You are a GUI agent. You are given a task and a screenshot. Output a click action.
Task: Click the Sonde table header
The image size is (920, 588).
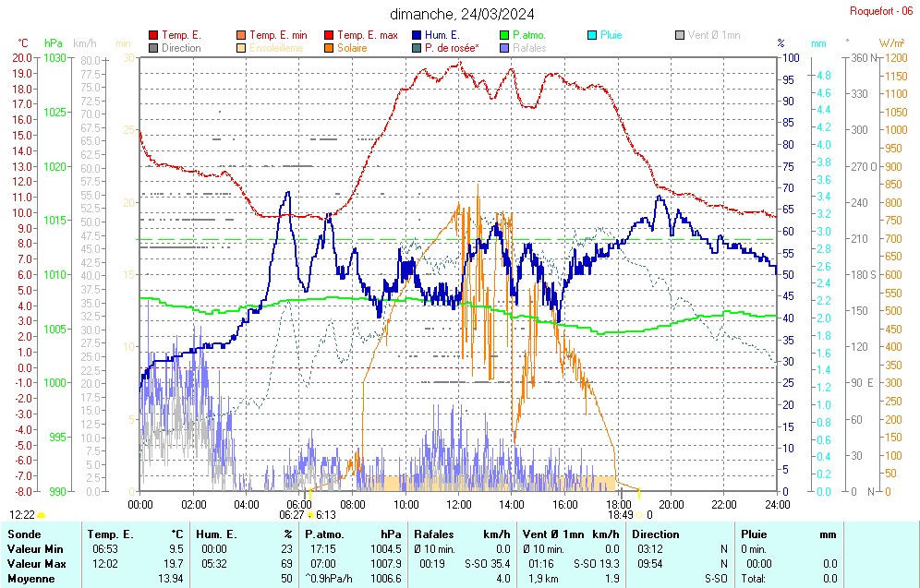coord(24,534)
